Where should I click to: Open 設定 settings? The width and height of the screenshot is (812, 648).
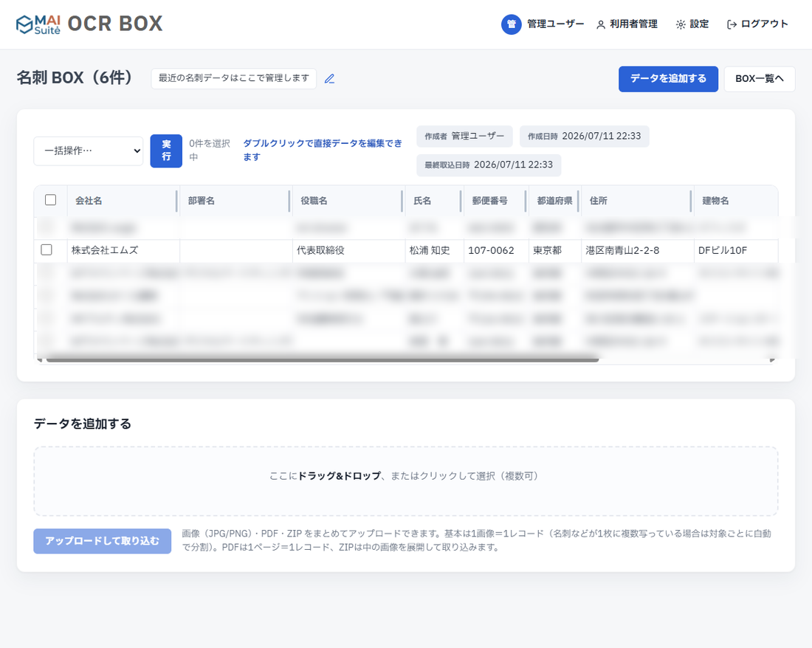pyautogui.click(x=692, y=24)
